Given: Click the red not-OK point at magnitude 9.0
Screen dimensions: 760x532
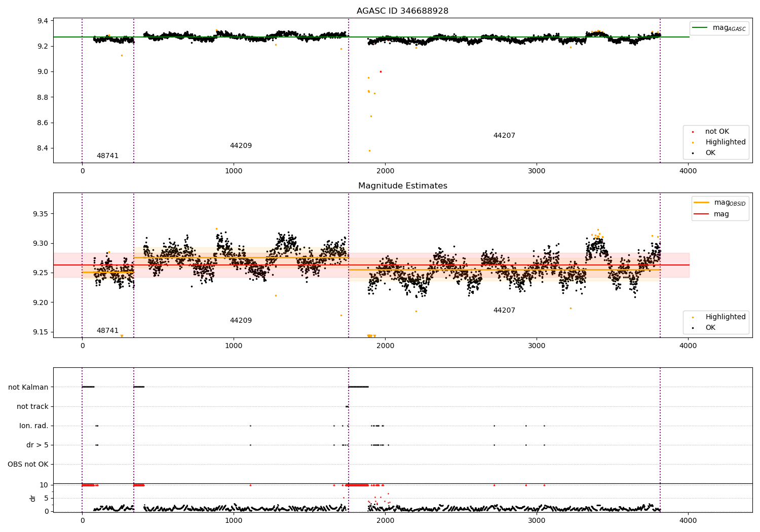Looking at the screenshot, I should point(381,71).
